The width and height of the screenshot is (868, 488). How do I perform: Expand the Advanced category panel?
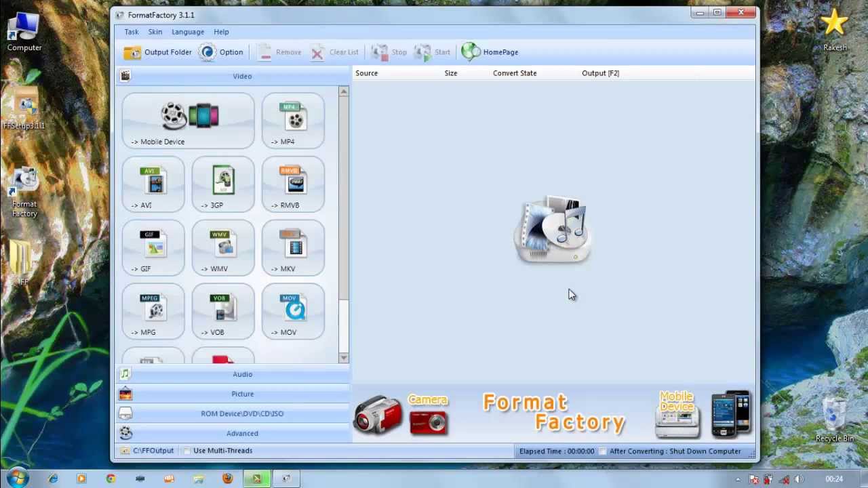pos(233,433)
